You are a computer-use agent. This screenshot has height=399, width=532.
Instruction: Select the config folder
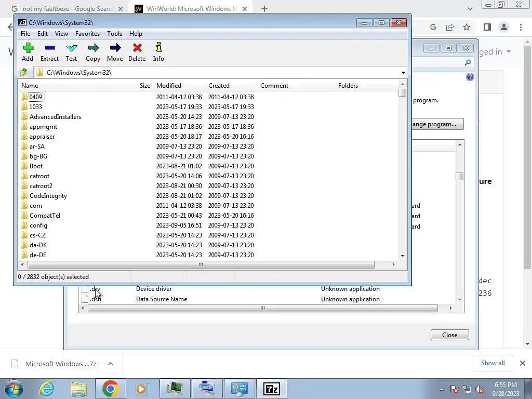point(38,225)
